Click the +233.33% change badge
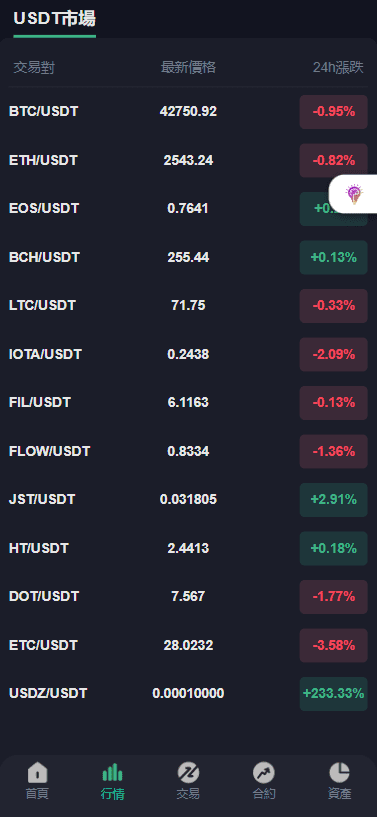This screenshot has height=817, width=377. [333, 694]
